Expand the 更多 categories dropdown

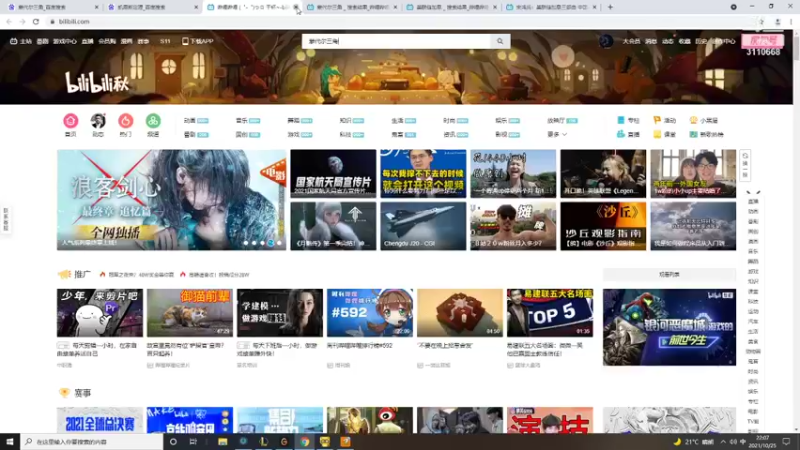point(557,134)
